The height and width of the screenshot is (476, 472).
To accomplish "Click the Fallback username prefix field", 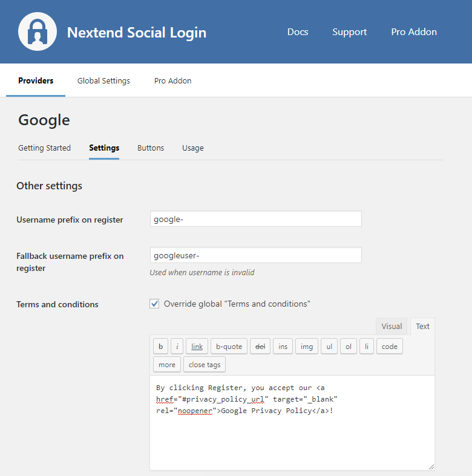I will (x=255, y=255).
